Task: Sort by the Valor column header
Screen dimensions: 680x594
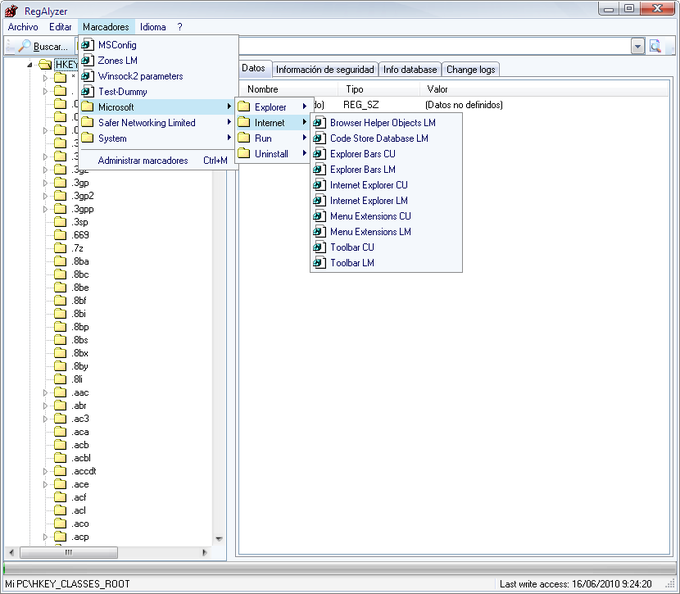Action: tap(544, 89)
